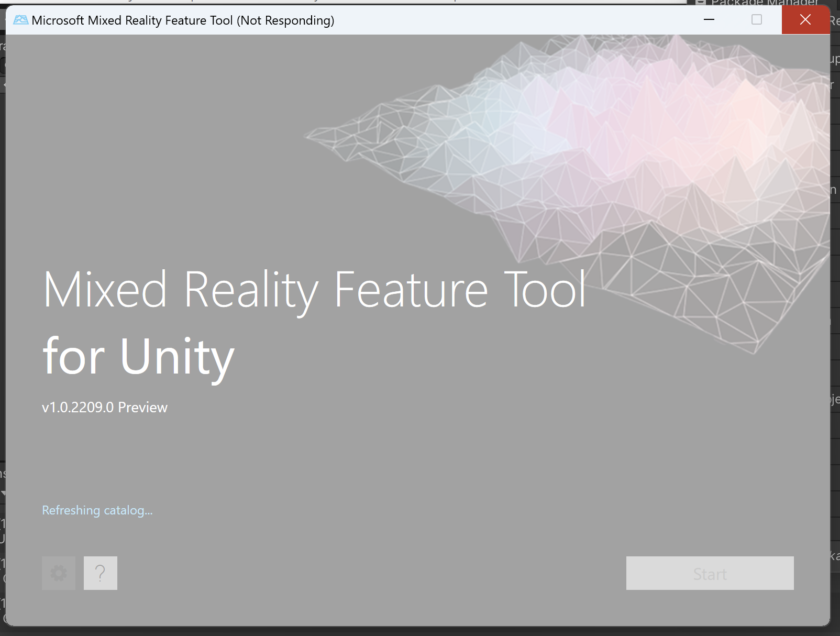The image size is (840, 636).
Task: Open help using the question mark icon
Action: pyautogui.click(x=100, y=573)
